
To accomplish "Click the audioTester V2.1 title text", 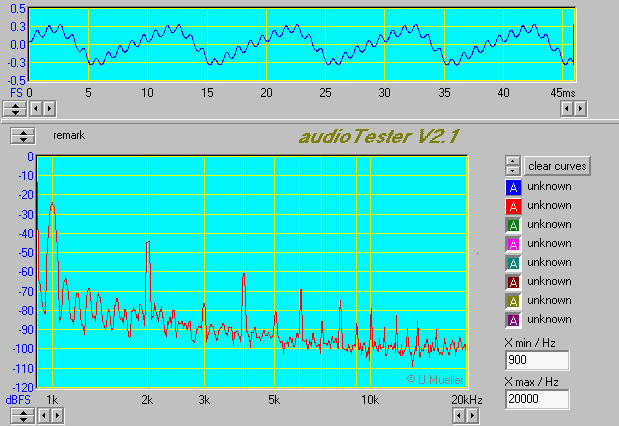I will [x=379, y=137].
